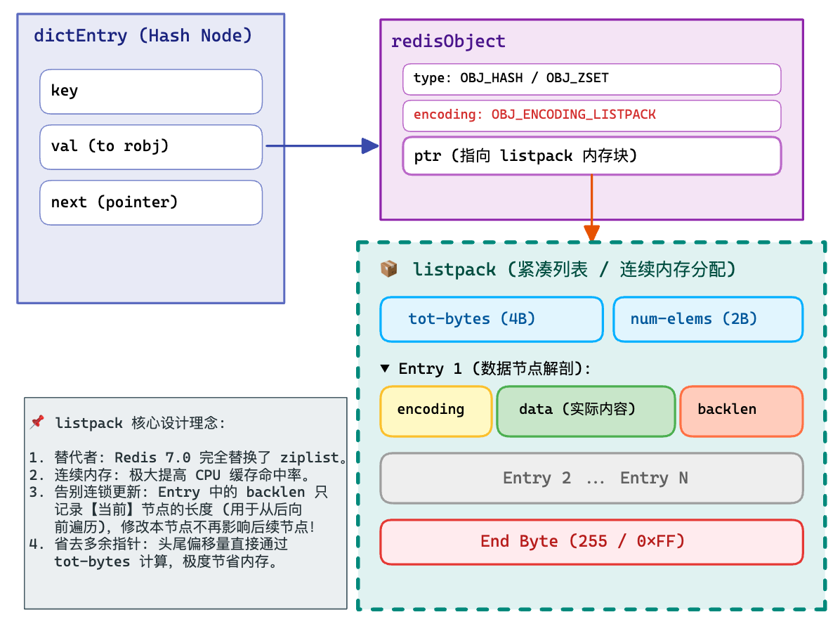
Task: Select the val (to robj) box
Action: (150, 147)
